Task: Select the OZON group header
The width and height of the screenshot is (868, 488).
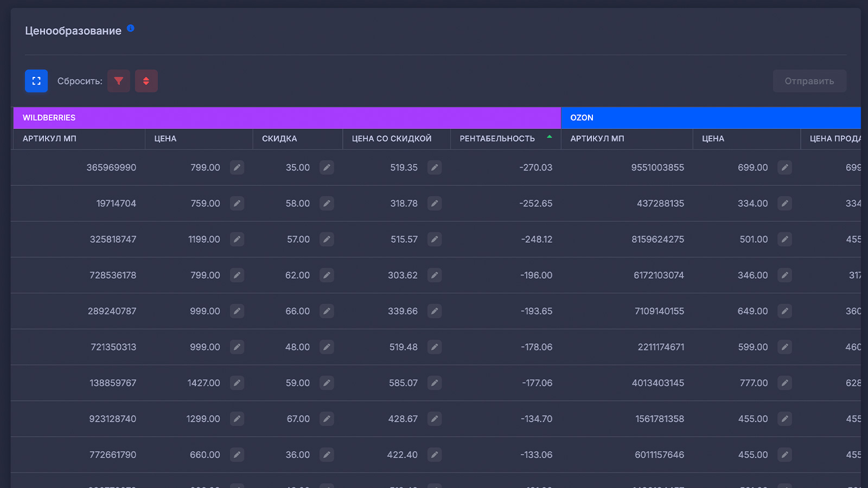Action: tap(711, 118)
